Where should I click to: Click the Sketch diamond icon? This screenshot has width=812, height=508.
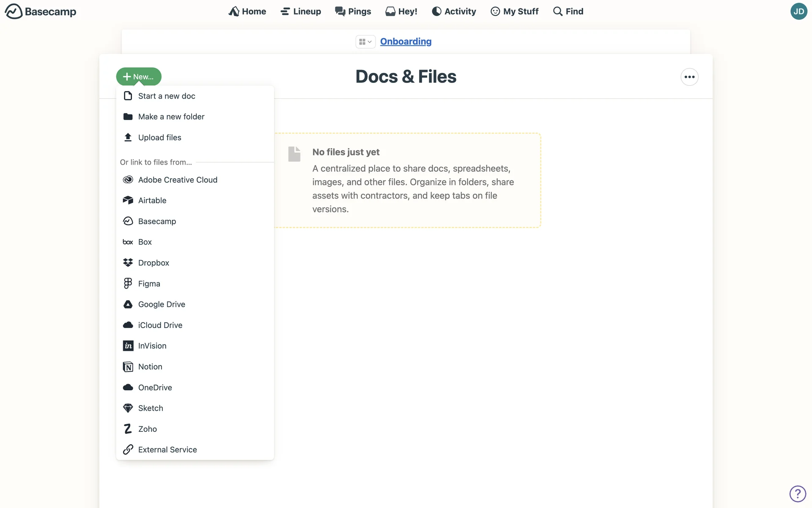(128, 408)
